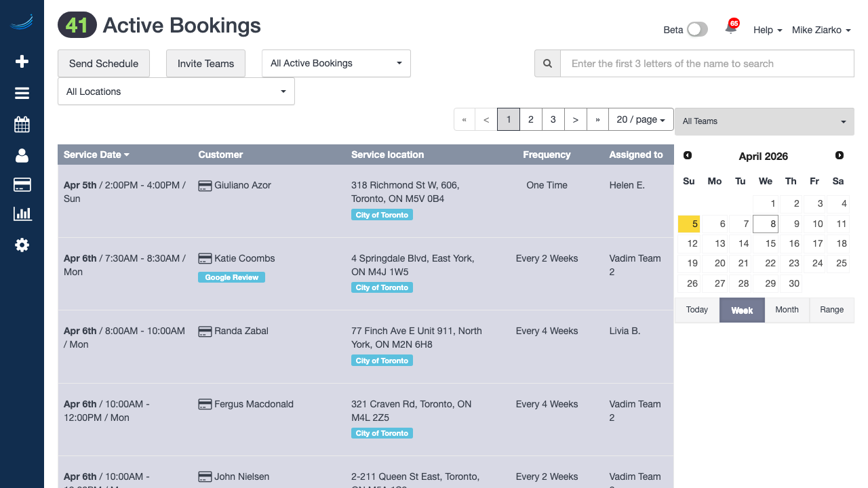Click the name search input field
868x488 pixels.
coord(707,64)
